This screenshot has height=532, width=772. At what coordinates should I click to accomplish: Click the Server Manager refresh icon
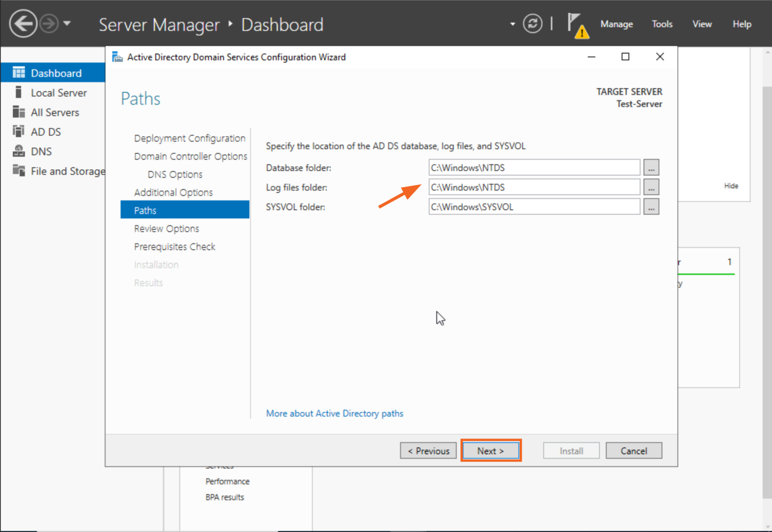pyautogui.click(x=532, y=24)
